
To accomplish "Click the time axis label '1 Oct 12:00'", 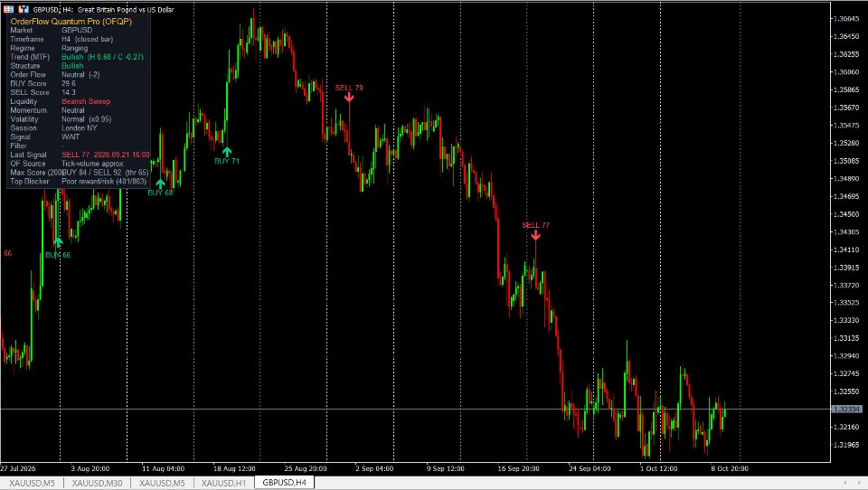I will click(x=659, y=468).
